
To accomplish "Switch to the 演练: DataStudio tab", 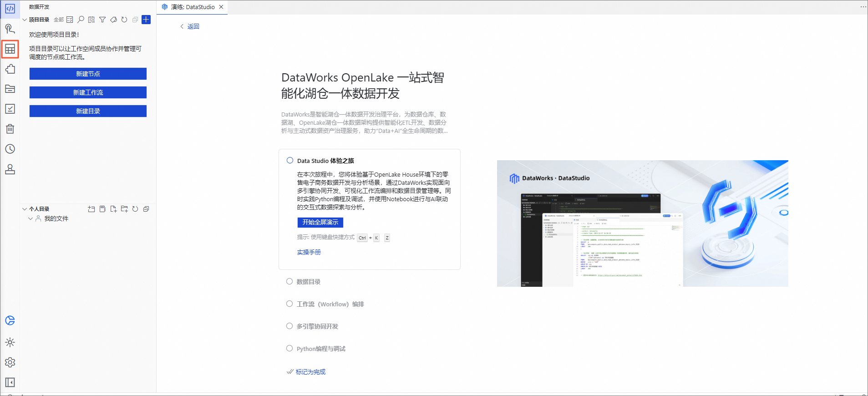I will click(193, 7).
